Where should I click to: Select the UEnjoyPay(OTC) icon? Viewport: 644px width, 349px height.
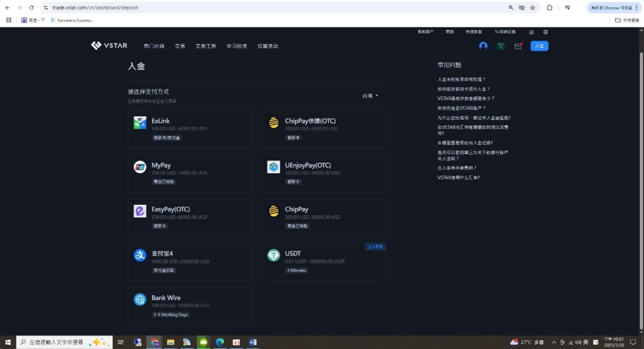pos(273,167)
